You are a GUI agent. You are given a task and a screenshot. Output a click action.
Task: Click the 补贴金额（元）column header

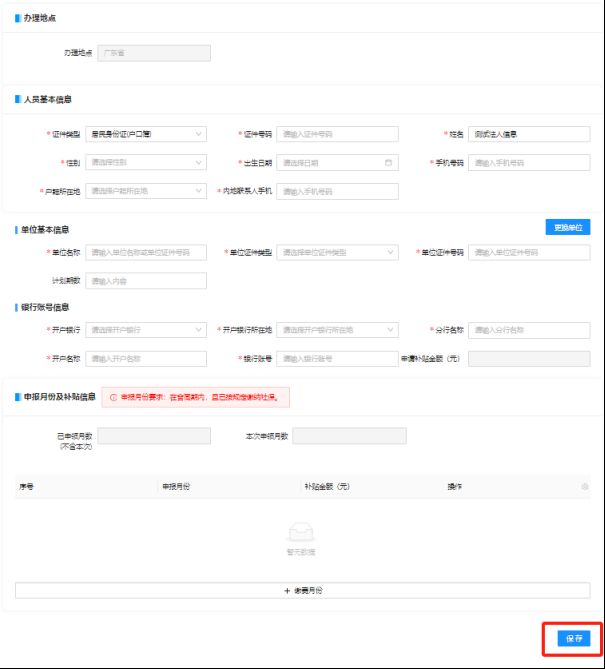click(x=327, y=486)
